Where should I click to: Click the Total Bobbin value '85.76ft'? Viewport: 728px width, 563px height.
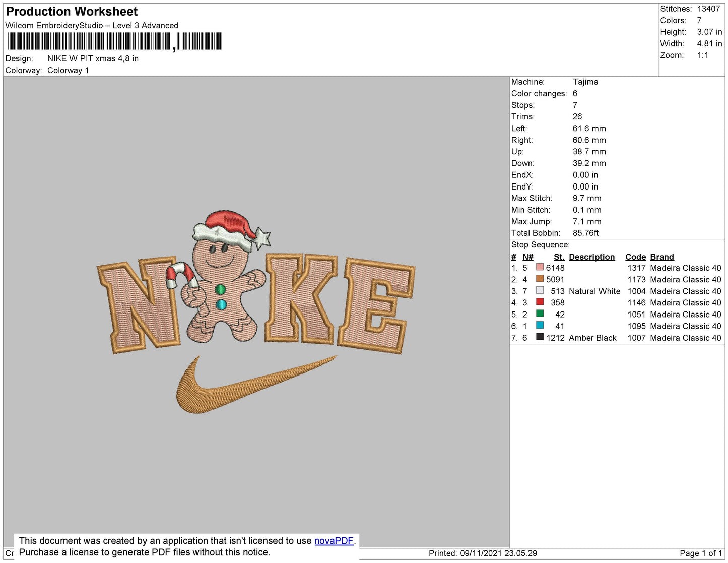click(x=585, y=233)
